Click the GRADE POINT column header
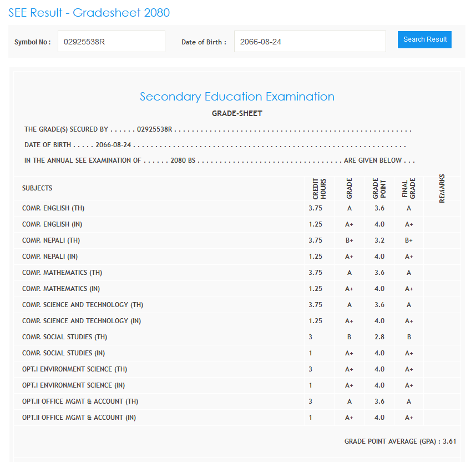The image size is (476, 462). [x=379, y=189]
